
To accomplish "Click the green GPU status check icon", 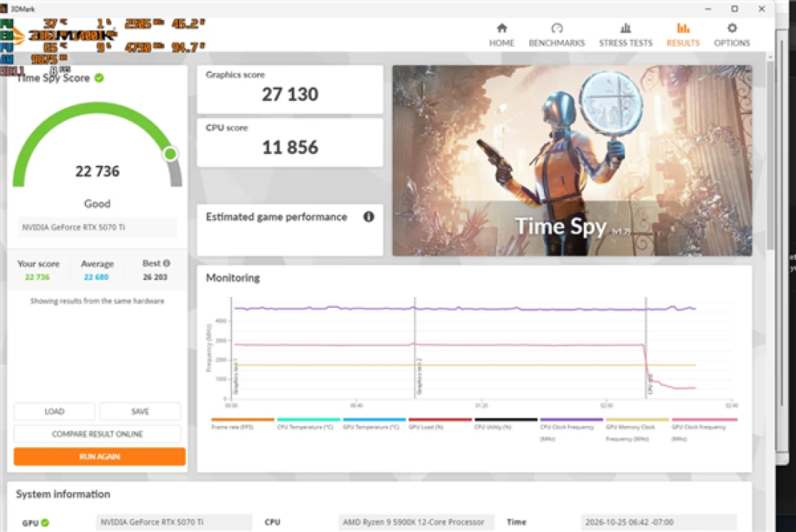I will click(x=45, y=522).
